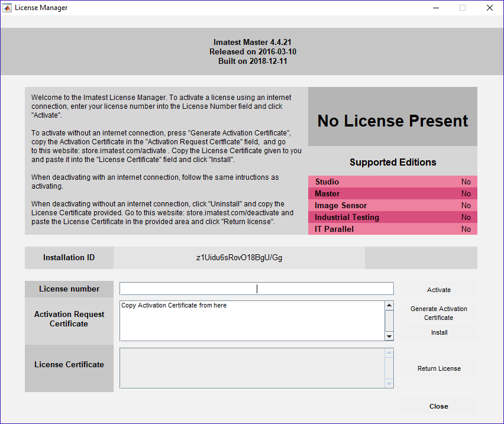This screenshot has width=504, height=424.
Task: Click the 'Built on 2018-12-11' text
Action: [x=253, y=61]
